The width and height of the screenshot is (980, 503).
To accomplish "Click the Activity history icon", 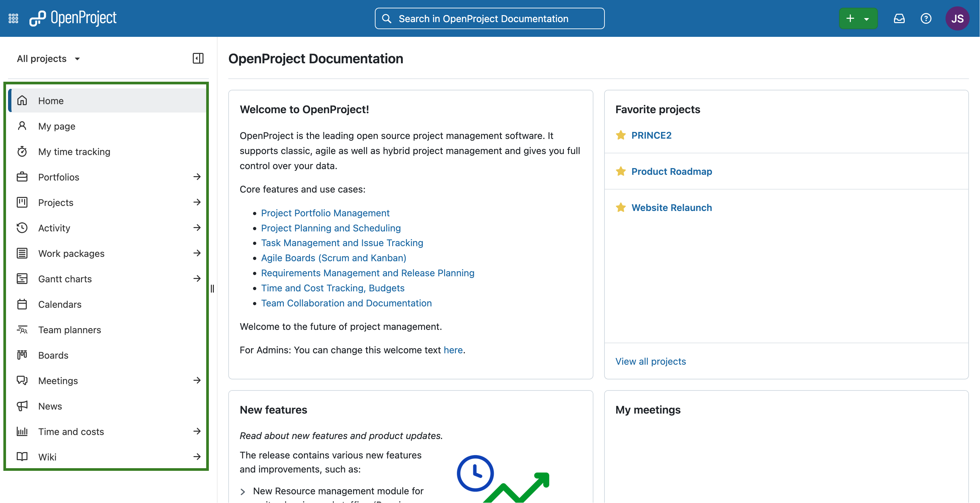I will (22, 228).
